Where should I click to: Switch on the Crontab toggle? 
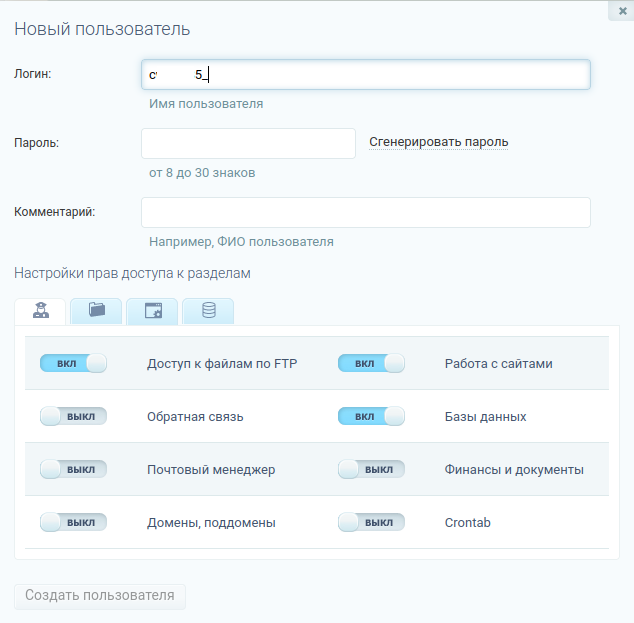pos(371,522)
